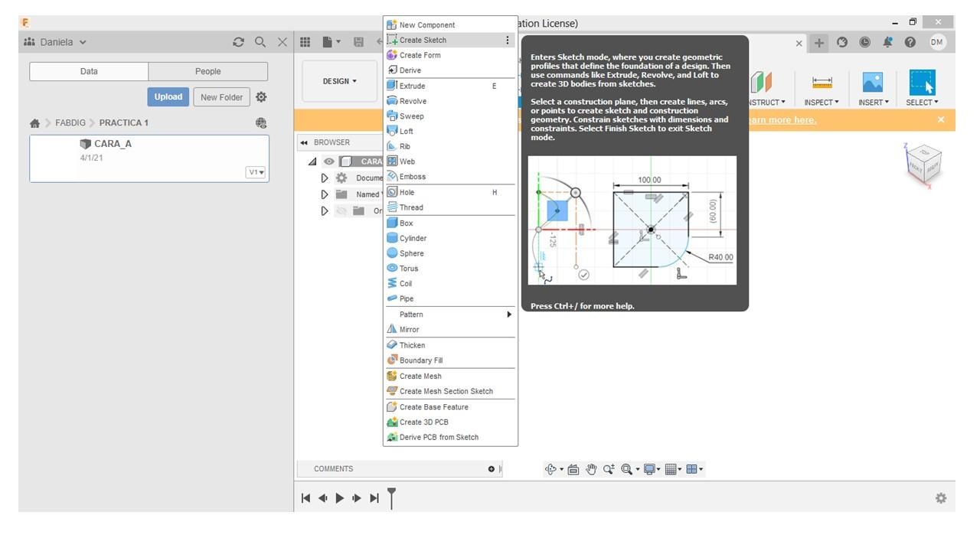Screen dimensions: 980x551
Task: Open the INSPECT dropdown
Action: [x=822, y=103]
